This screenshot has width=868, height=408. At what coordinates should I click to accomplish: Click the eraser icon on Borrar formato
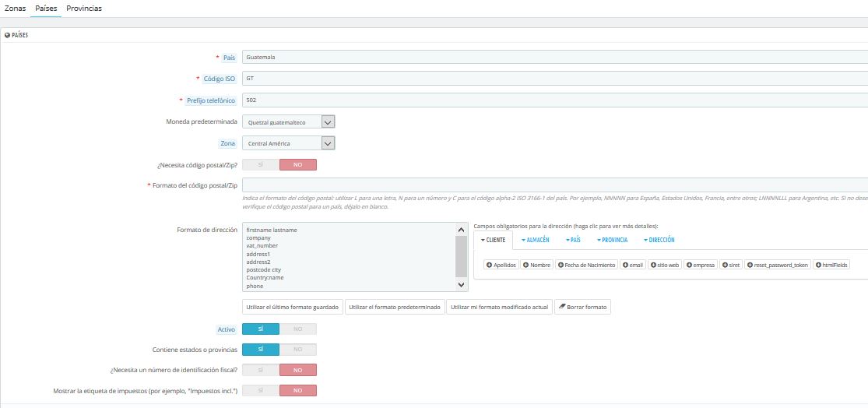[562, 307]
